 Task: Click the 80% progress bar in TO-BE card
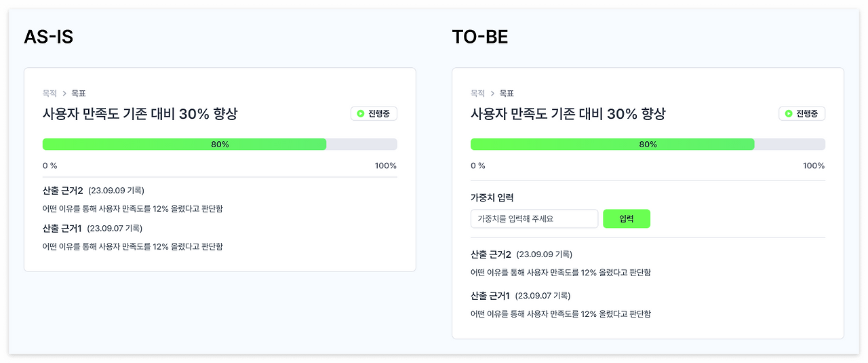[648, 145]
